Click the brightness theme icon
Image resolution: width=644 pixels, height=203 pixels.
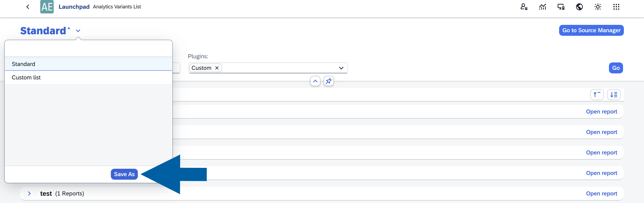click(x=598, y=7)
